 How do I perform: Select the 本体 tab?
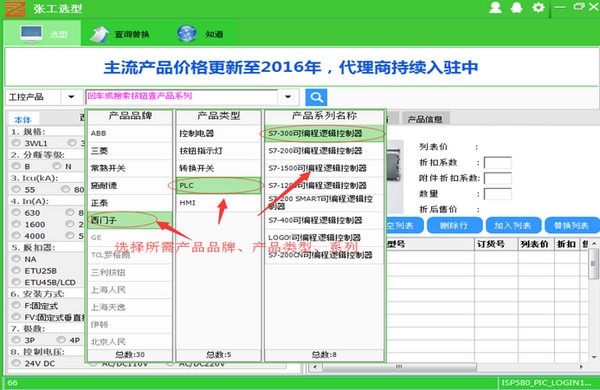coord(23,120)
